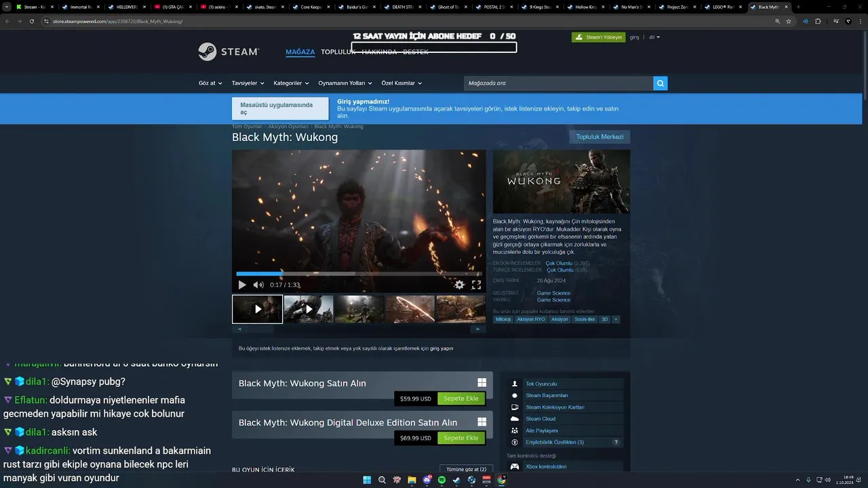This screenshot has width=868, height=488.
Task: Open new browser tab plus button
Action: [x=798, y=7]
